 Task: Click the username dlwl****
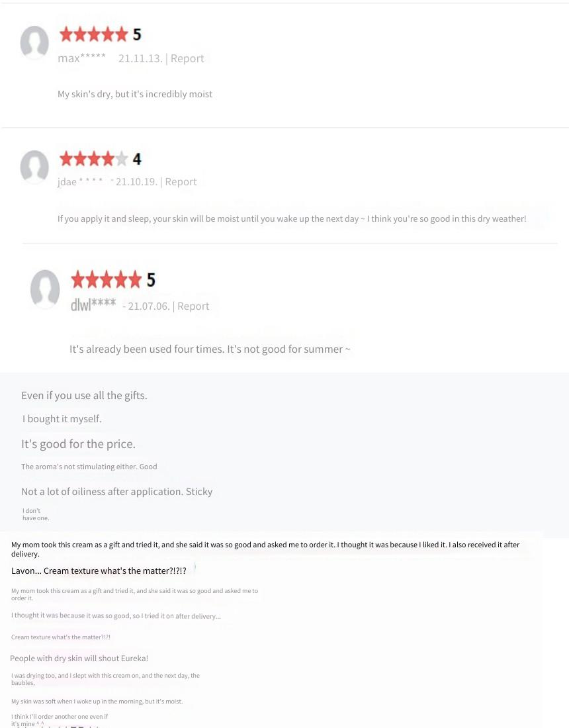(x=93, y=304)
